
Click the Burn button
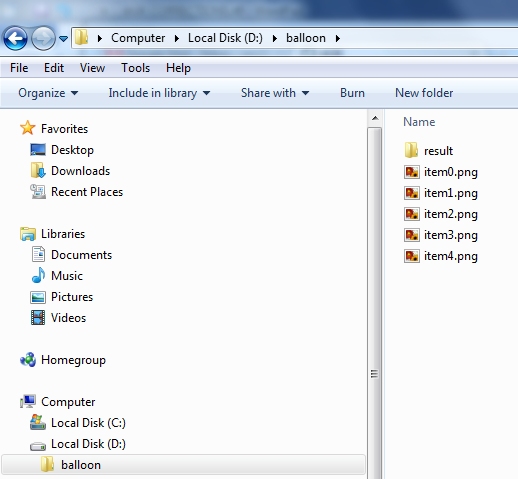pos(352,93)
